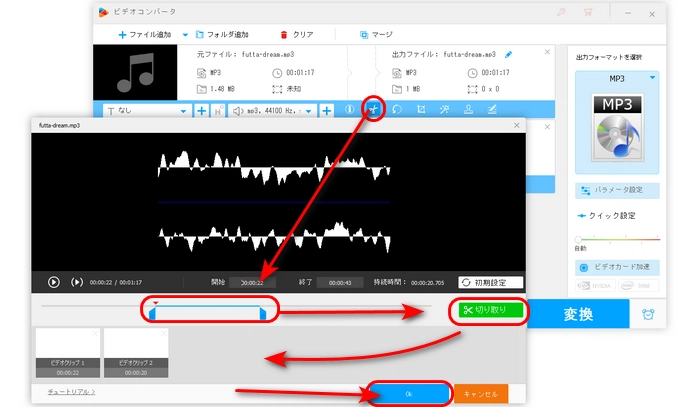Select ビデオクリップ 2 thumbnail

pos(136,353)
